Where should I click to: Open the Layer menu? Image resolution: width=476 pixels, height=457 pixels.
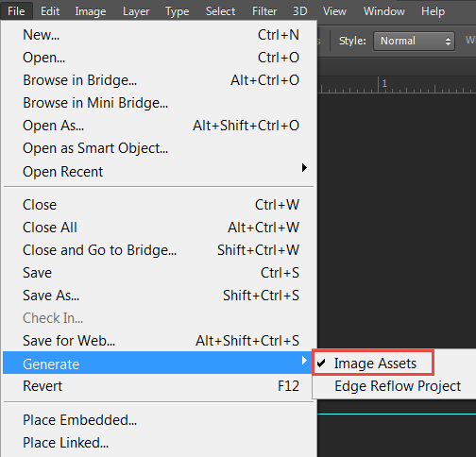[136, 11]
